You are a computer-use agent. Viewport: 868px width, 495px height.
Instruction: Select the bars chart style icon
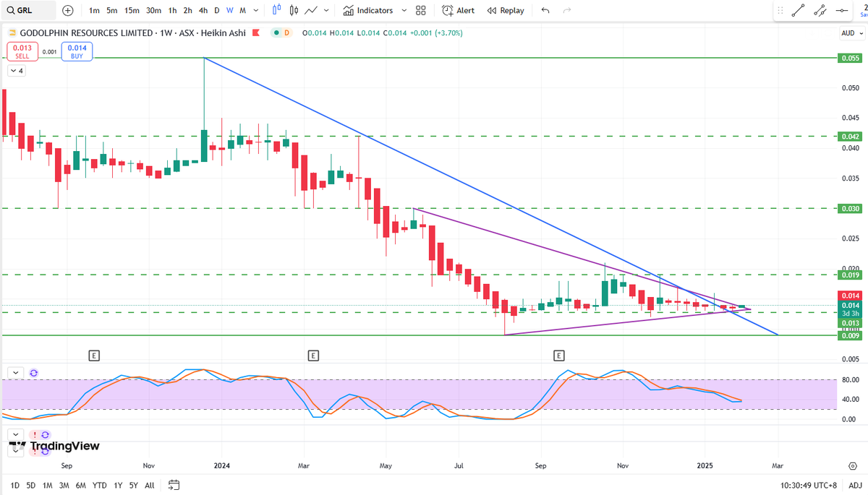[278, 11]
